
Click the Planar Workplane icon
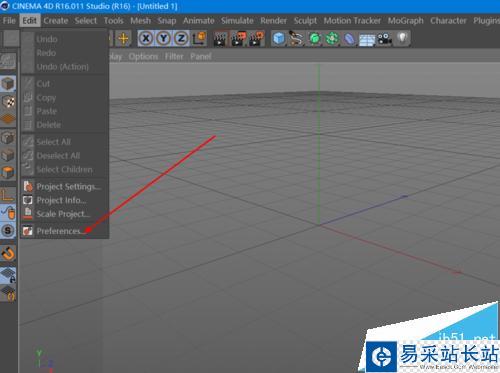tap(8, 293)
